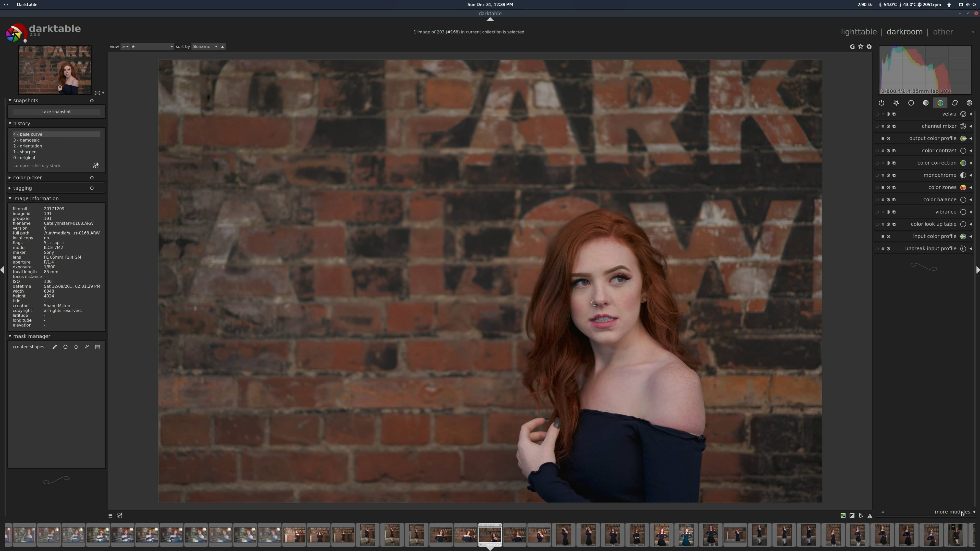Toggle raw overexposed indicator in bottom bar
Viewport: 980px width, 551px height.
[x=843, y=516]
